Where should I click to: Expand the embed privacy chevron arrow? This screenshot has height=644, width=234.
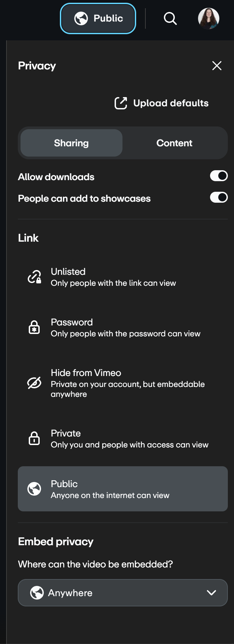[211, 593]
